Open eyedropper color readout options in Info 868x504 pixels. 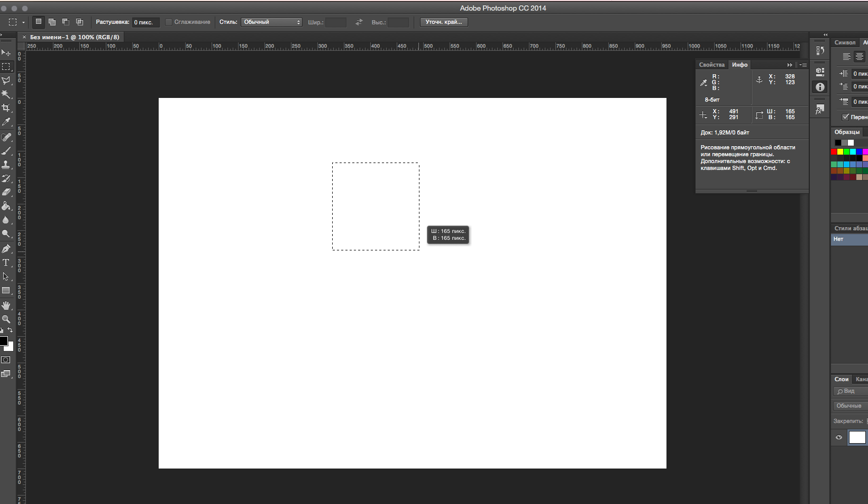point(704,83)
